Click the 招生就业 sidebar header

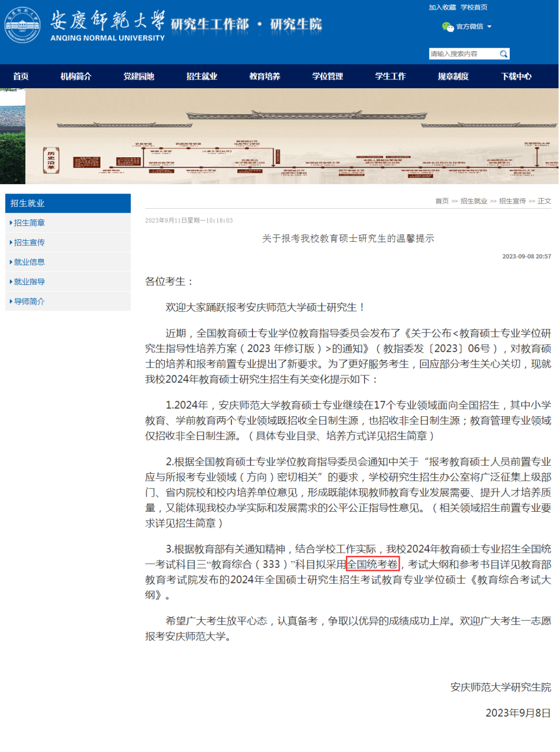click(x=68, y=203)
